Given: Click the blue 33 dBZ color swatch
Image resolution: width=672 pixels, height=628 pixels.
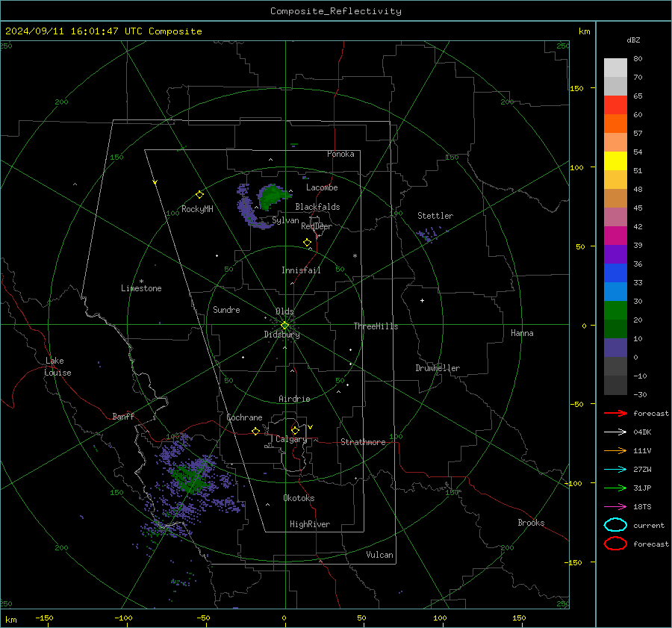Looking at the screenshot, I should 615,273.
